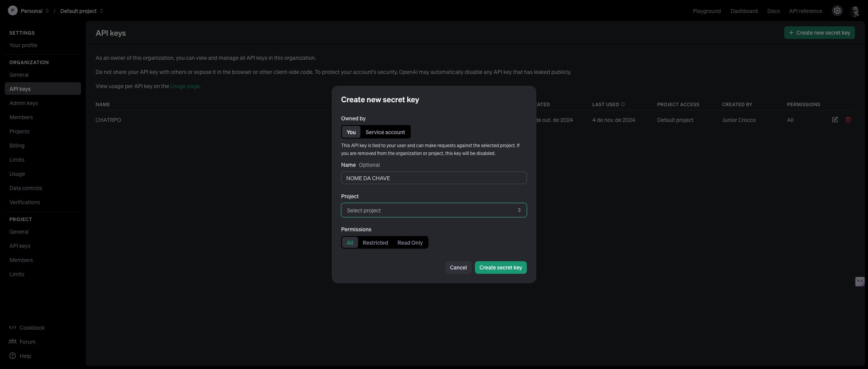Click Create secret key button
The width and height of the screenshot is (868, 369).
[x=500, y=268]
